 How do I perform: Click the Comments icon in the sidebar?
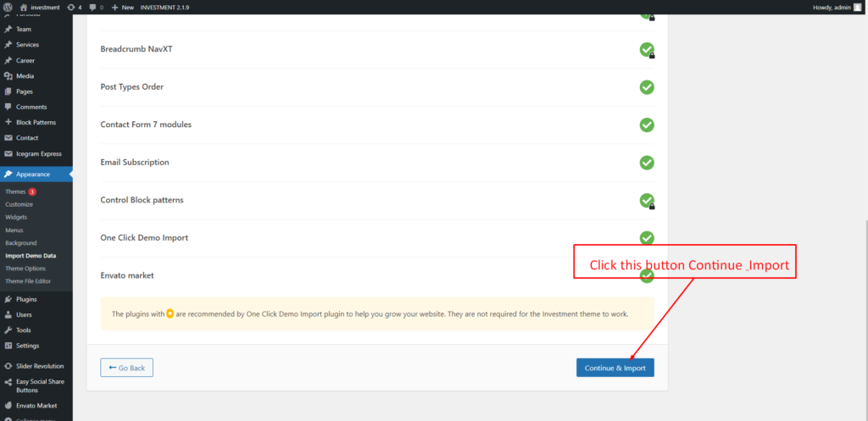coord(8,107)
